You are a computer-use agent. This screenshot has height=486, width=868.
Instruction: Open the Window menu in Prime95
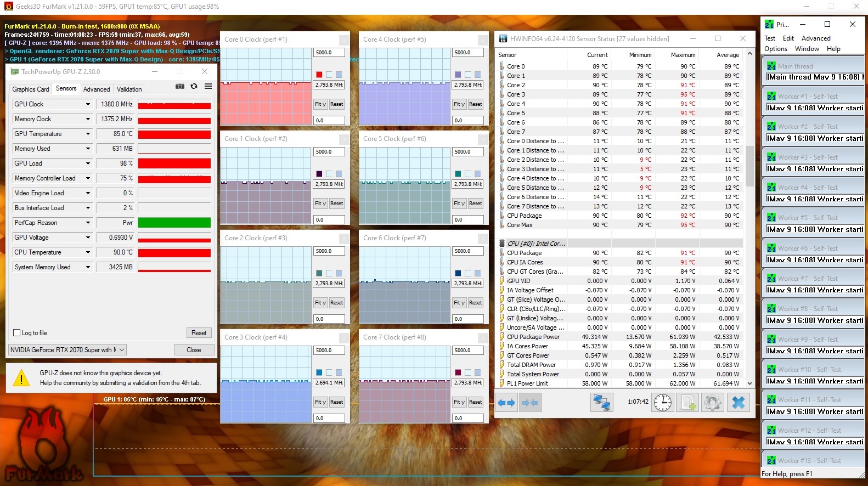807,49
